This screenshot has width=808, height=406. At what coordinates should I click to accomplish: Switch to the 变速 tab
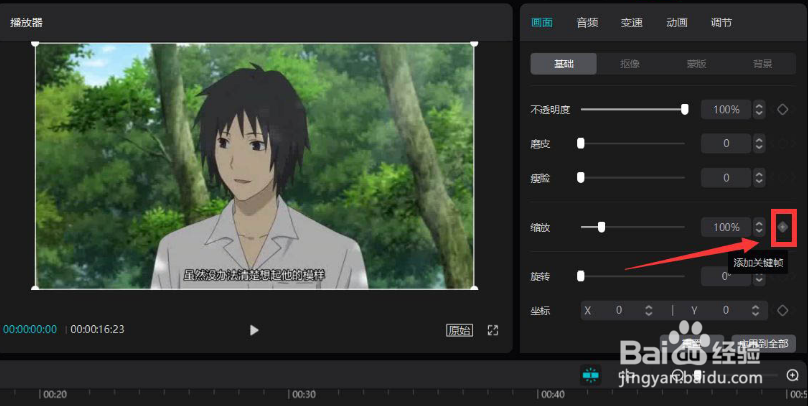[631, 23]
